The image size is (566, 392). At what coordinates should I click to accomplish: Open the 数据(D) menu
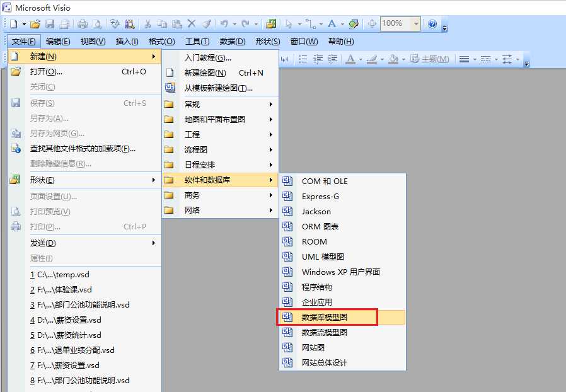click(233, 42)
